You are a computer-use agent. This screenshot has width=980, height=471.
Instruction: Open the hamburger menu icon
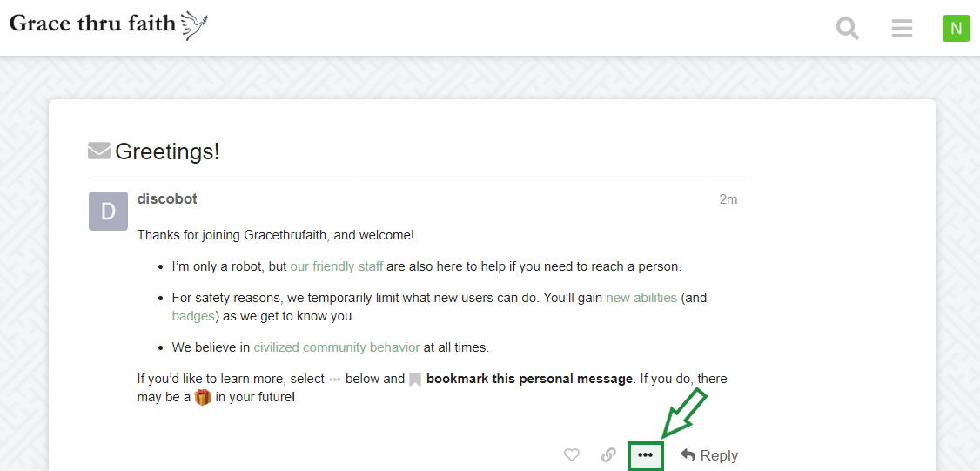(902, 28)
